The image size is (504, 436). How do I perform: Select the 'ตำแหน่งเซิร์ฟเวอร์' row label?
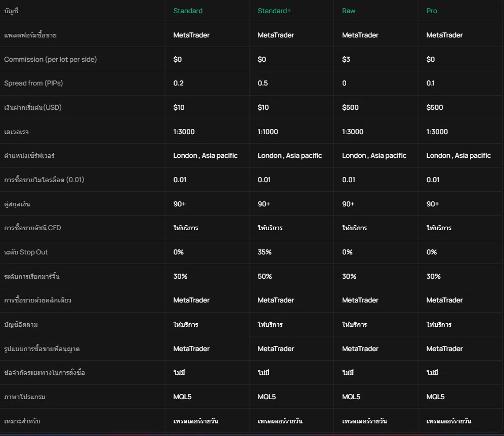tap(29, 155)
